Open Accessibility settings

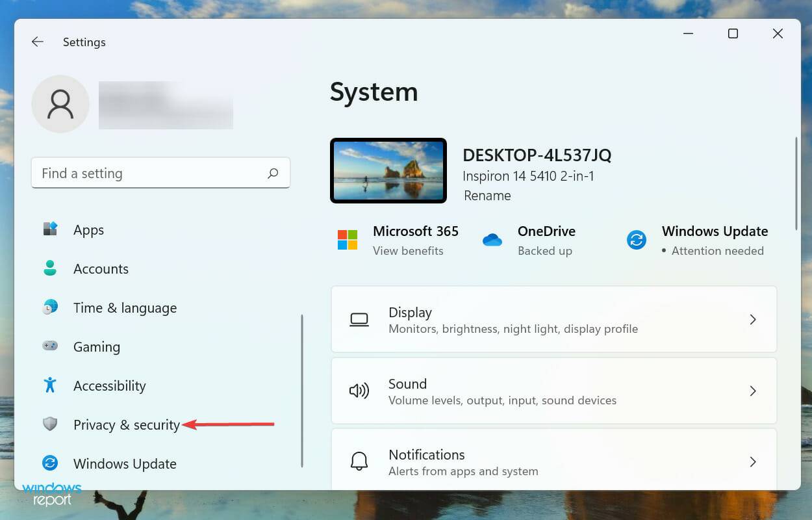coord(109,385)
